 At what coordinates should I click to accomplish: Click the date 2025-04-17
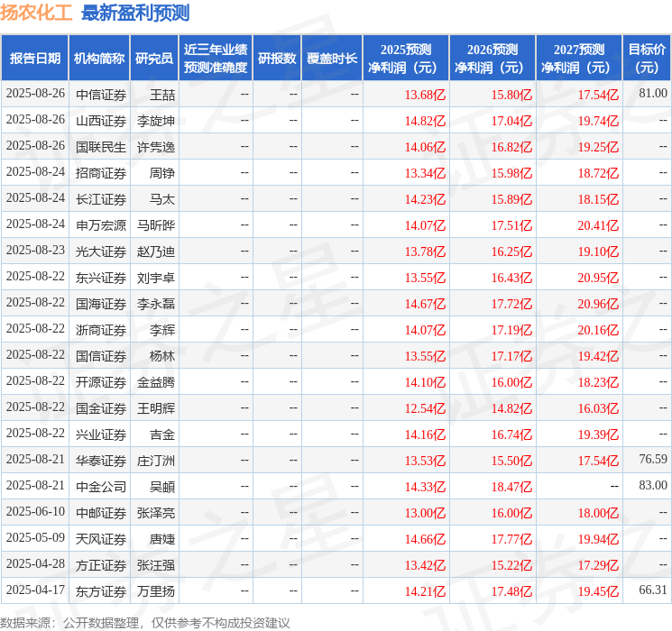pos(35,590)
